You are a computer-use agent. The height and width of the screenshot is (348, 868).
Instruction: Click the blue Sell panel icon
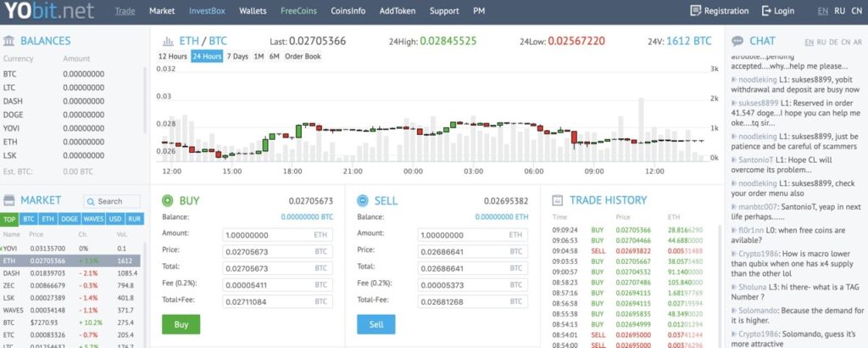[x=363, y=200]
